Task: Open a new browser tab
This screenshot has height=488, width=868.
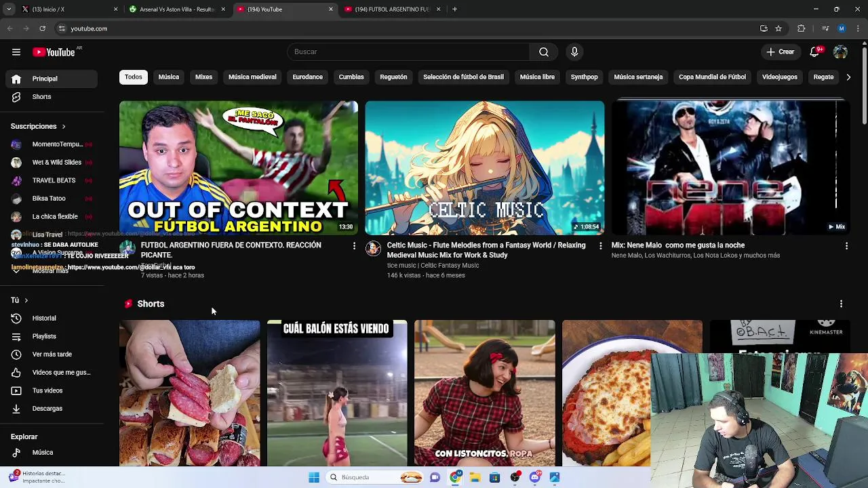Action: tap(454, 9)
